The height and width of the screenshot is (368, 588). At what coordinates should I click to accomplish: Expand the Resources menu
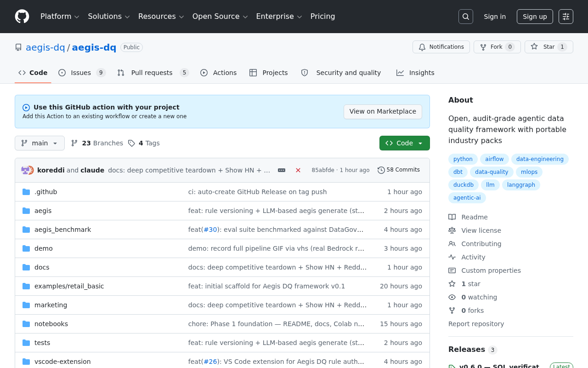(x=161, y=17)
